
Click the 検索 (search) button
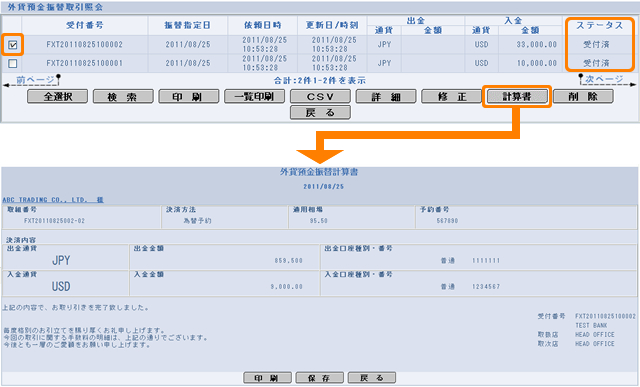[x=123, y=97]
